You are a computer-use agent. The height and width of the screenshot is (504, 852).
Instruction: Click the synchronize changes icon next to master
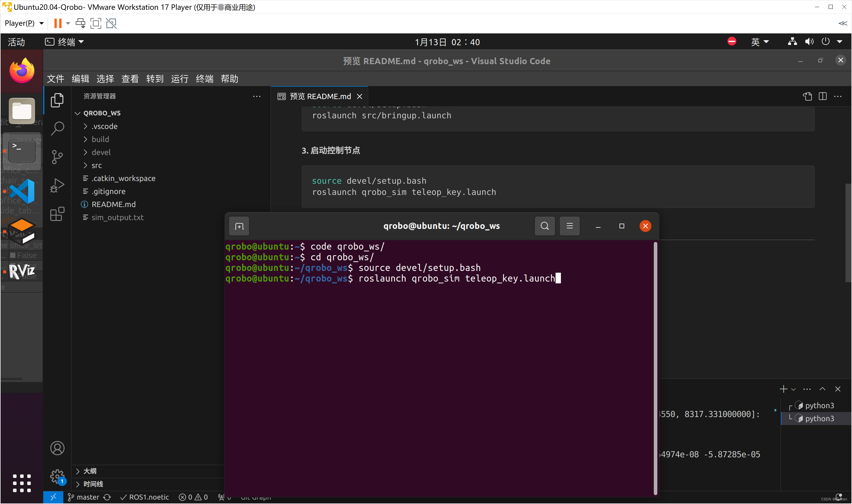coord(107,497)
